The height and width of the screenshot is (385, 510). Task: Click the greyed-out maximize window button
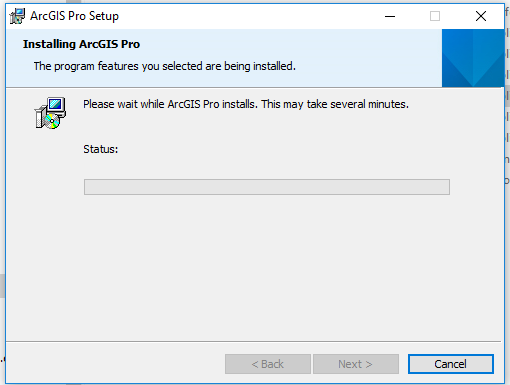coord(435,16)
